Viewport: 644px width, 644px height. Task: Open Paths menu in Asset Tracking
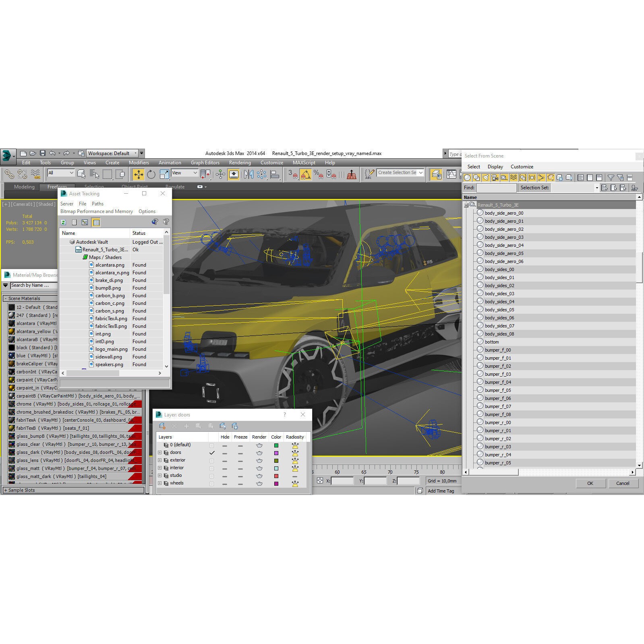point(97,204)
